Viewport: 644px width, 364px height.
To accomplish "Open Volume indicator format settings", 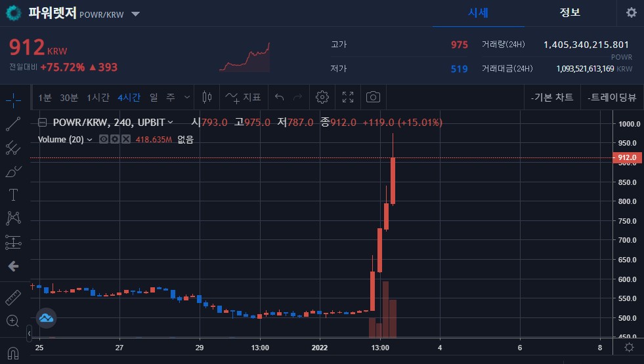I will (x=115, y=140).
